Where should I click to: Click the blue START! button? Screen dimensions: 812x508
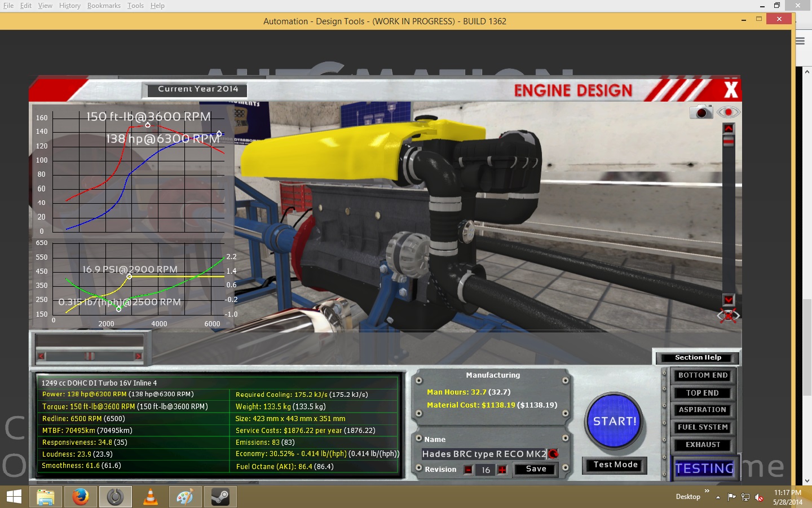coord(614,421)
